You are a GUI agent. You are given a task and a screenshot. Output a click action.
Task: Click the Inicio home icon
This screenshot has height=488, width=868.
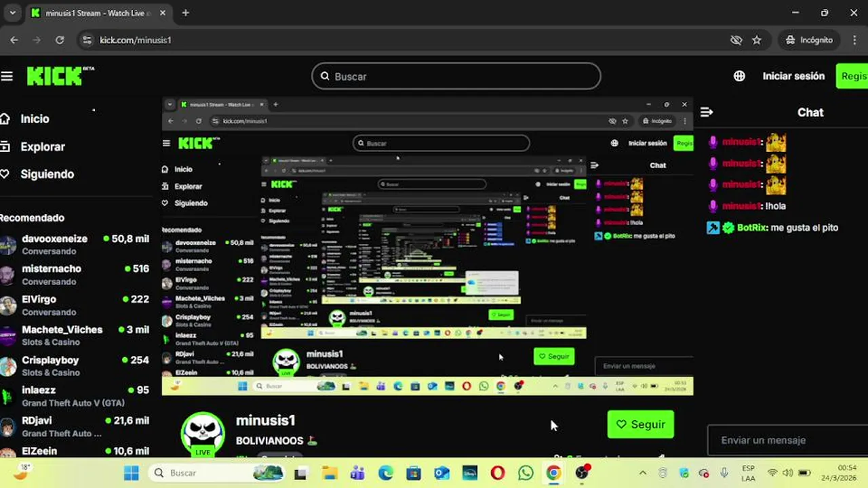click(x=5, y=119)
